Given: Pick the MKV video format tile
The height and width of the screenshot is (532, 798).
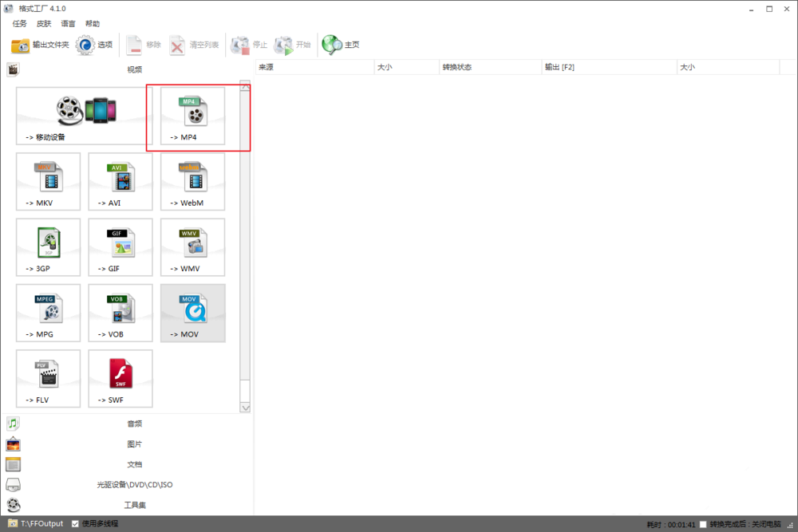Looking at the screenshot, I should point(49,182).
